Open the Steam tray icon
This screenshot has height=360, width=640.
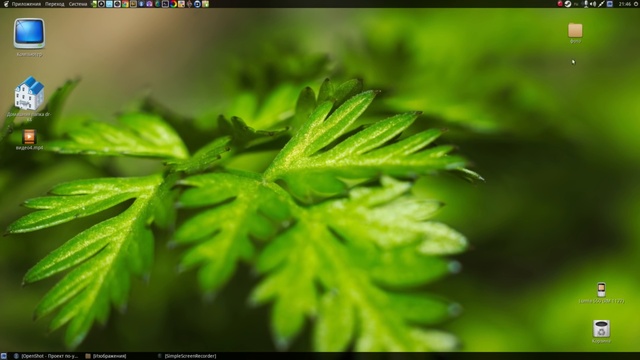point(568,4)
